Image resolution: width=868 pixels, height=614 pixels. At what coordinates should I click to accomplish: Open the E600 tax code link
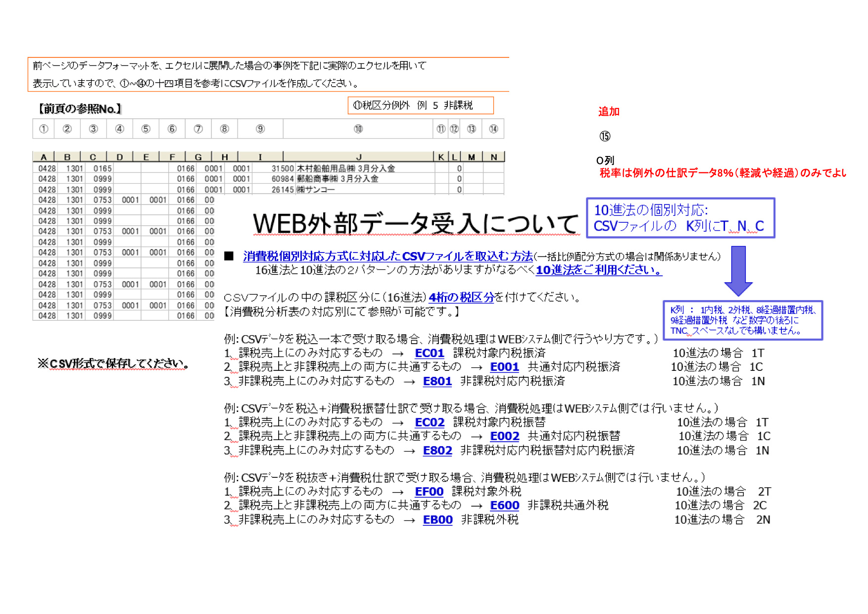[504, 506]
